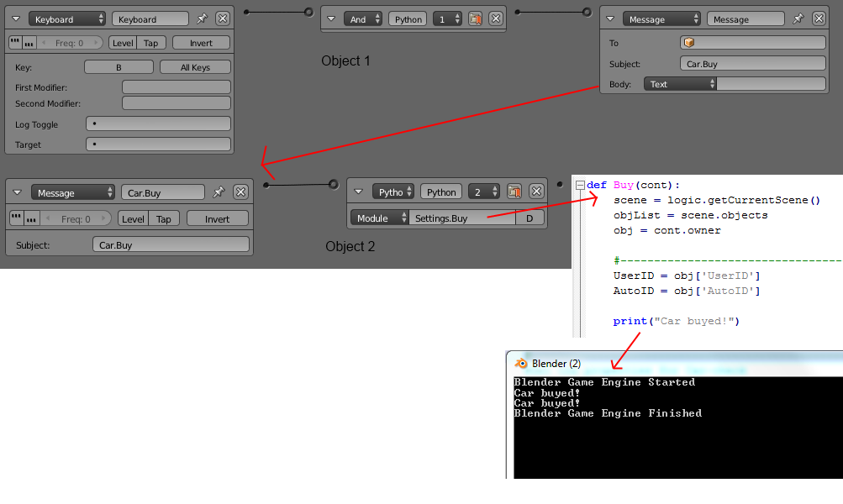Enable Tap on Message sensor
843x504 pixels.
(163, 218)
